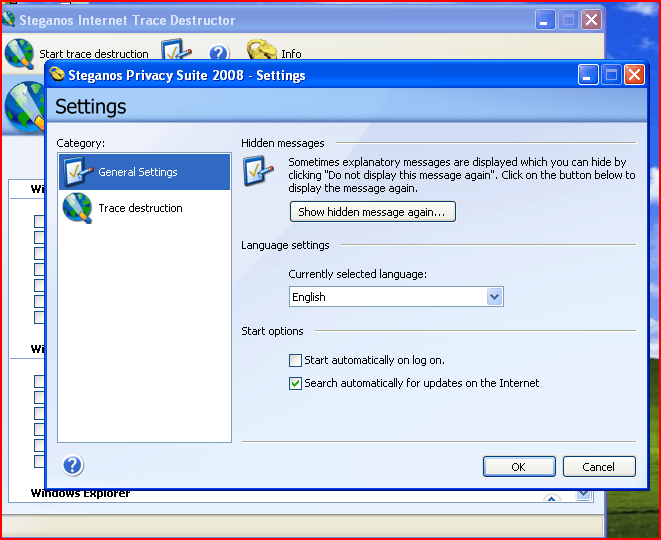This screenshot has height=540, width=661.
Task: Click the Language settings section label
Action: tap(285, 245)
